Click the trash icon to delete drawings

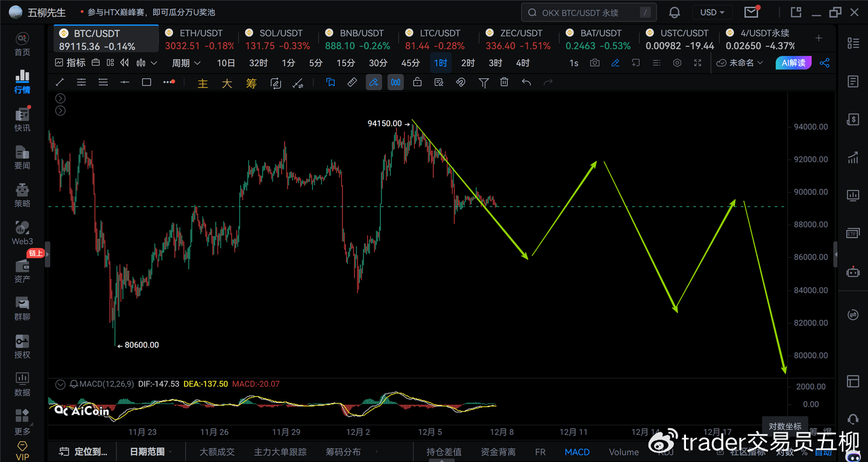505,83
